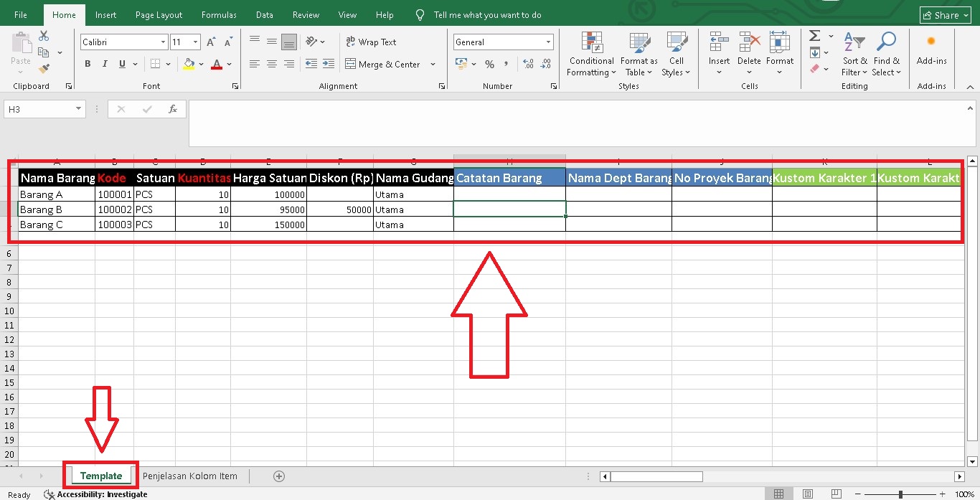Expand the Name Box dropdown arrow
The image size is (980, 500).
click(x=78, y=109)
